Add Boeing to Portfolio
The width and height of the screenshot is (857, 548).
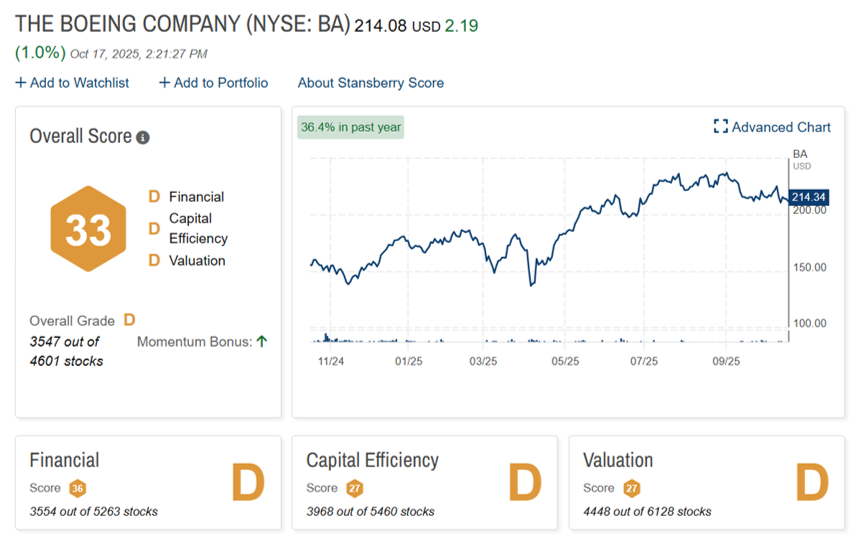(x=213, y=83)
